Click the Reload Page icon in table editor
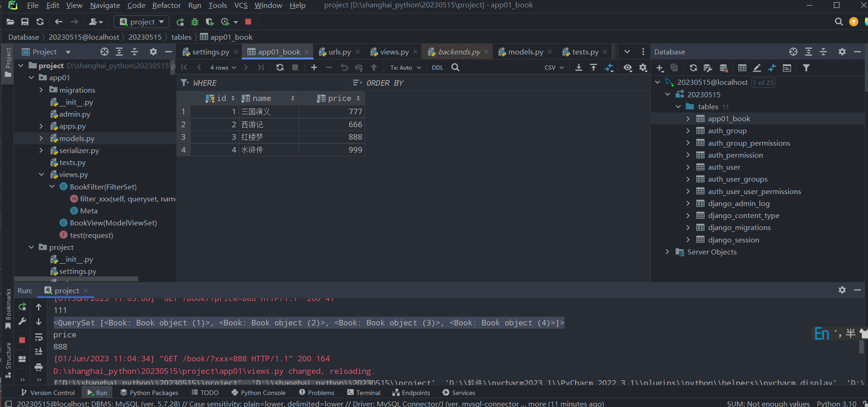 pyautogui.click(x=280, y=67)
